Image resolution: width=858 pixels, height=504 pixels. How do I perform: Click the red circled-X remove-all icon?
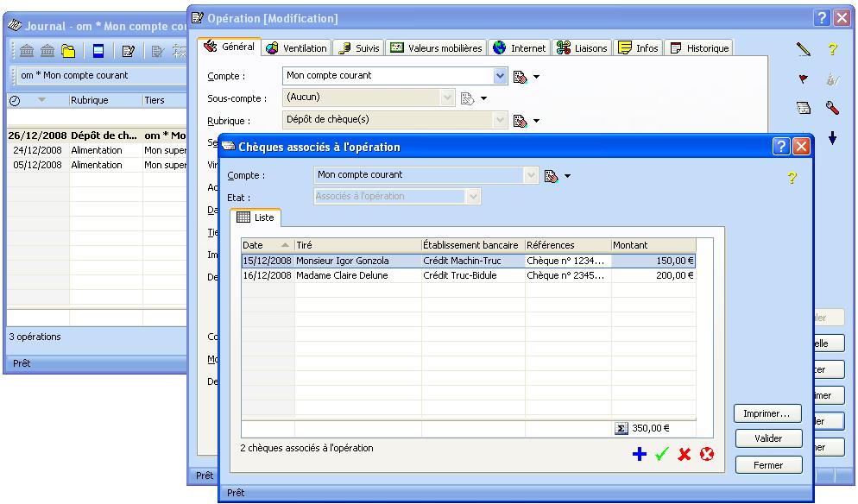[x=707, y=454]
